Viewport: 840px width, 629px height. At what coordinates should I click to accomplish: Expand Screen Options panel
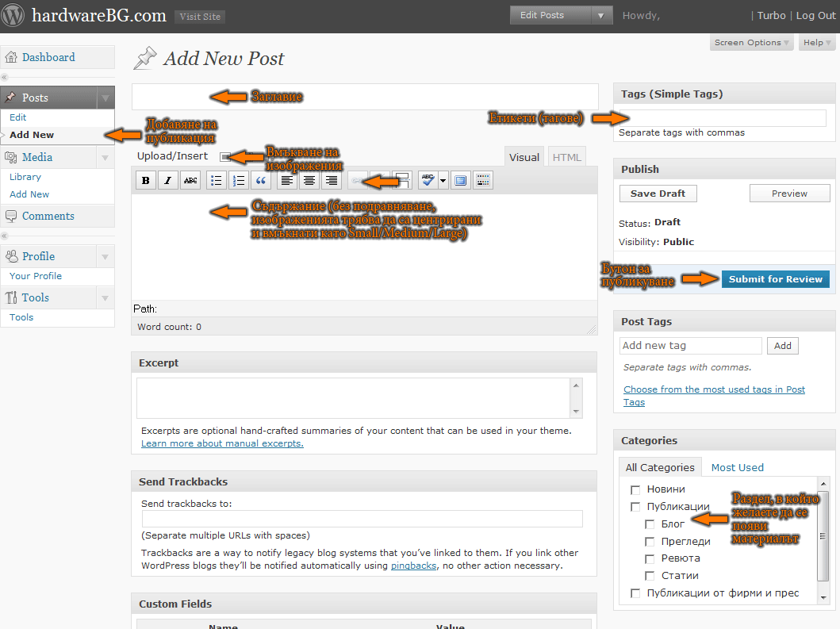(x=751, y=43)
